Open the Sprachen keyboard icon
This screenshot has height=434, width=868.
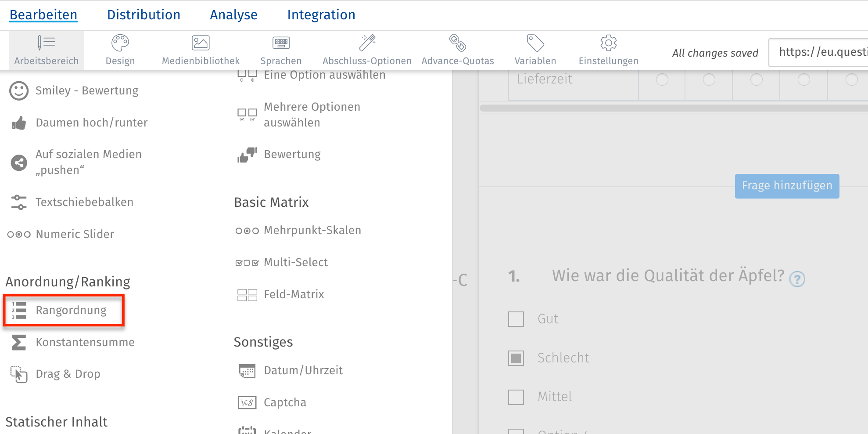[280, 49]
